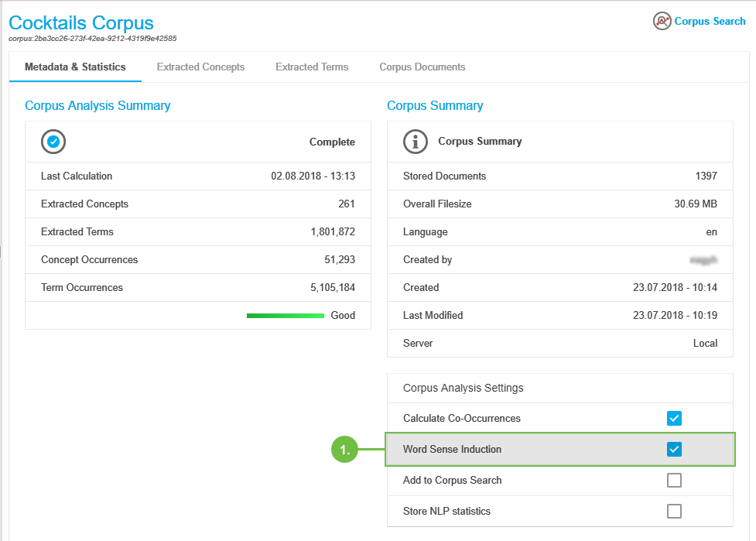
Task: Uncheck the Word Sense Induction checkbox
Action: [x=674, y=450]
